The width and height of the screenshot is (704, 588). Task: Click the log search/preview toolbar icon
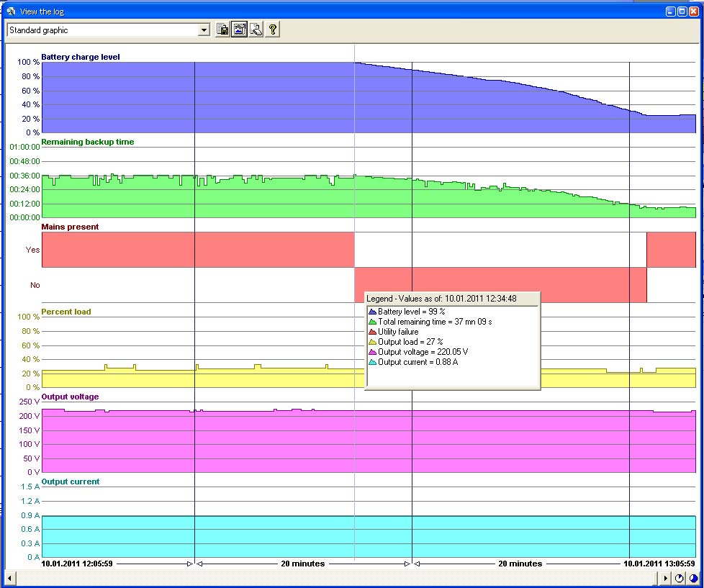[x=256, y=30]
